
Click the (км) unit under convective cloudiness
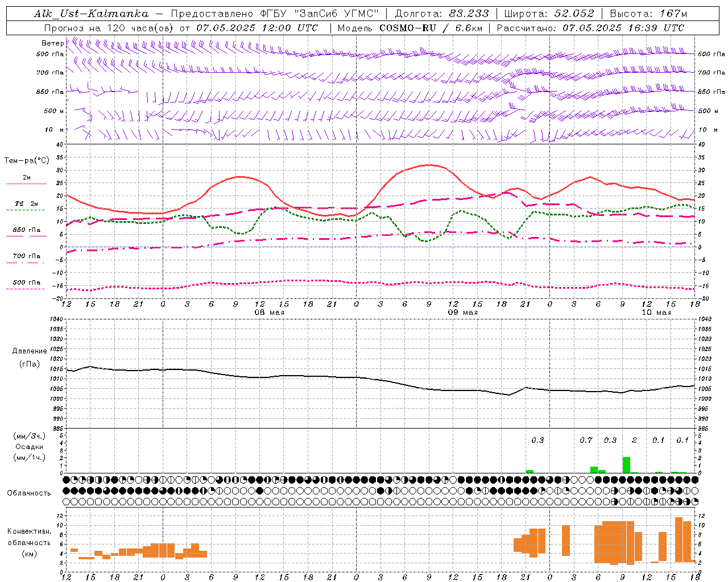pyautogui.click(x=29, y=554)
